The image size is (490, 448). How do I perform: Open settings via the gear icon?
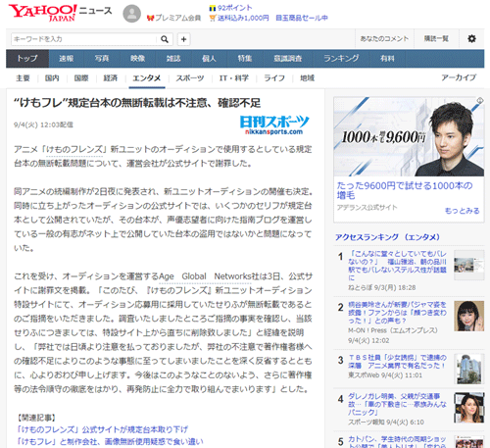[x=471, y=39]
